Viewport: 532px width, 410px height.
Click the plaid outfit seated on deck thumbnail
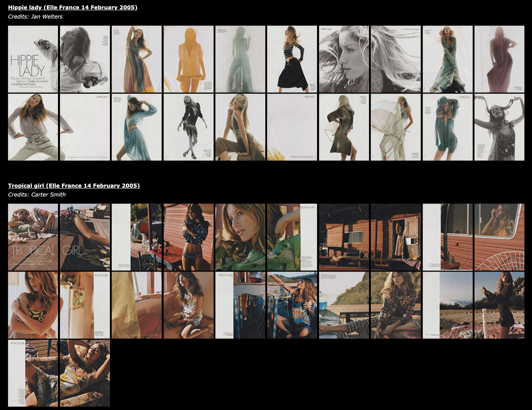(x=396, y=305)
